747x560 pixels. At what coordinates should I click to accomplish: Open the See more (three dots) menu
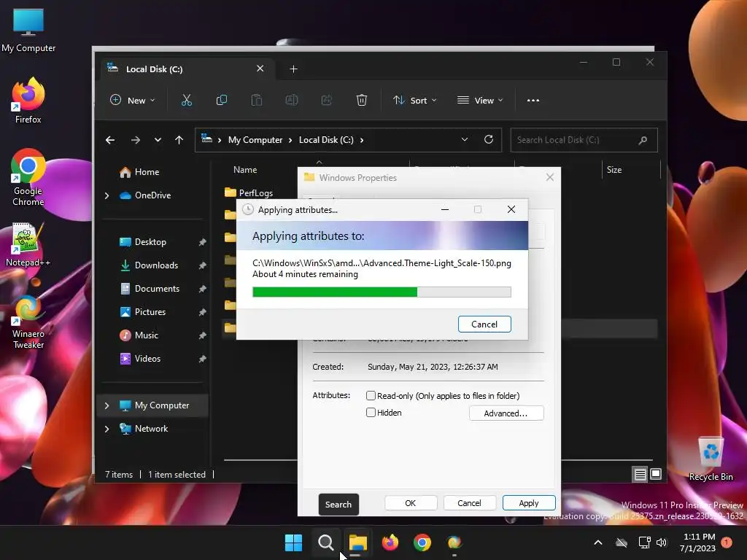[x=533, y=101]
